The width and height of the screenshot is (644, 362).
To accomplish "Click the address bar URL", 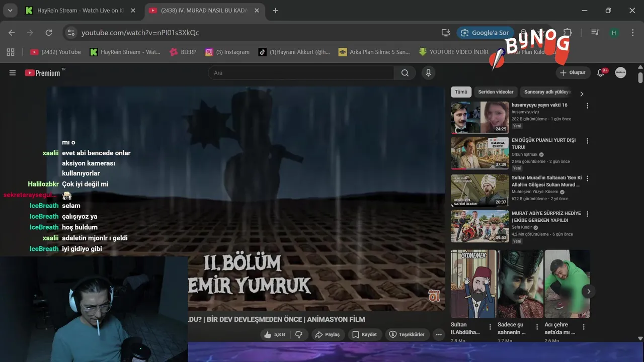I will [140, 33].
